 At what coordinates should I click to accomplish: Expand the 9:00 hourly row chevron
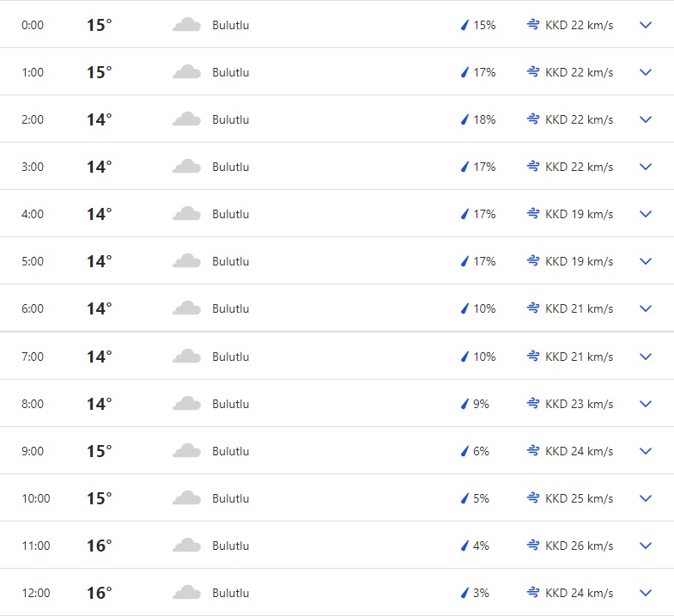[646, 451]
